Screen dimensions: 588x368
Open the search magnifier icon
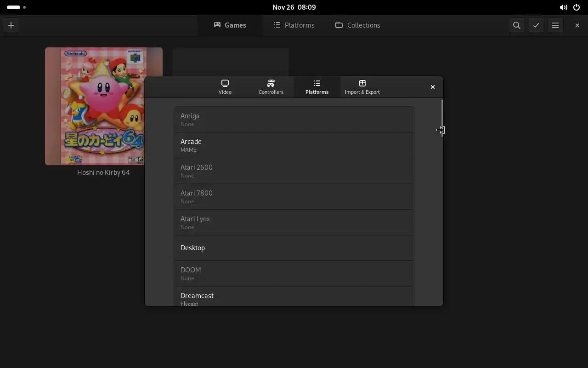(517, 25)
